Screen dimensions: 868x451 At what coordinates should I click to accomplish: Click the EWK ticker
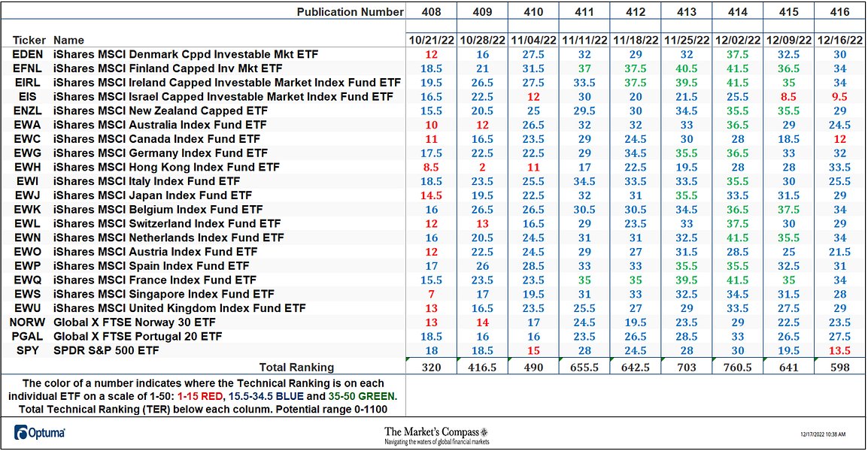tap(28, 210)
